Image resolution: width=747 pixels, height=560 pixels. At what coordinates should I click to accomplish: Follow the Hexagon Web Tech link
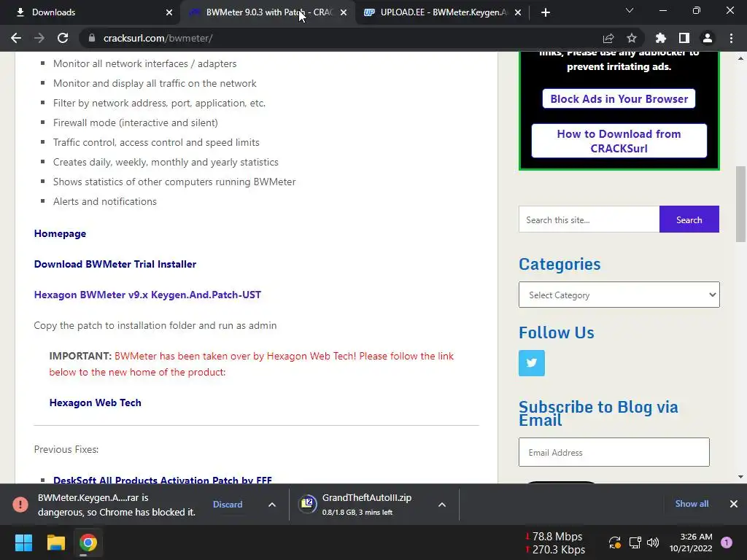tap(96, 402)
